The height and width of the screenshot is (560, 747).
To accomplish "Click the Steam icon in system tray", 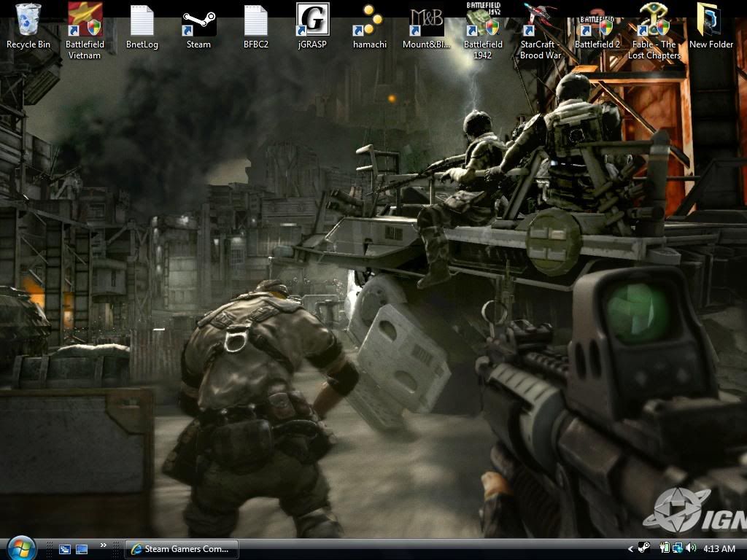I will click(643, 548).
